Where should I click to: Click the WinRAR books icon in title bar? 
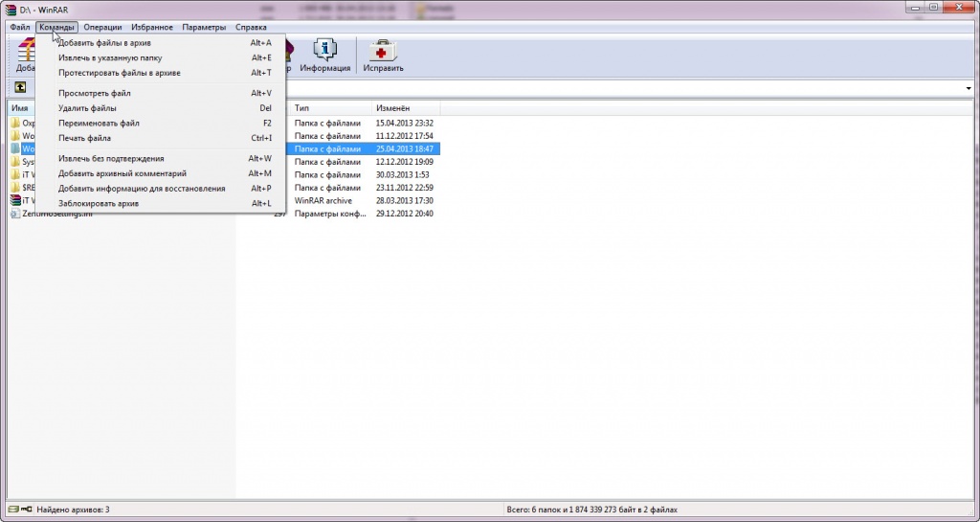click(x=11, y=10)
